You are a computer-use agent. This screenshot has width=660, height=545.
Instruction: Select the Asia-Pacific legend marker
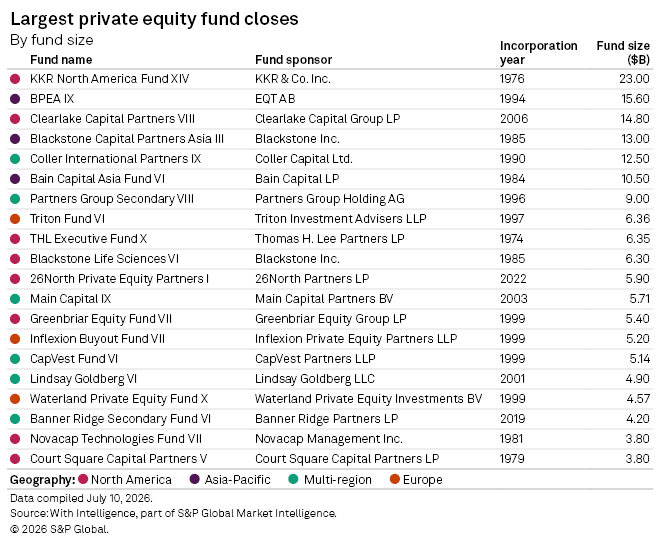click(194, 479)
